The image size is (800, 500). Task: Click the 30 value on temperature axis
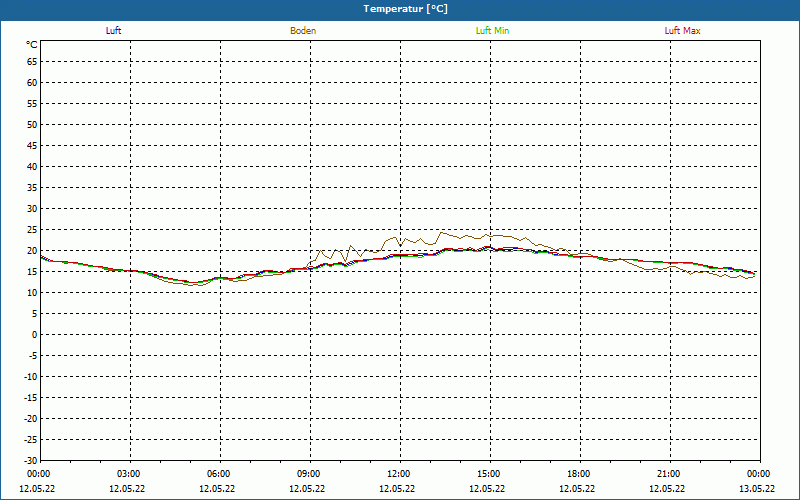pos(32,209)
